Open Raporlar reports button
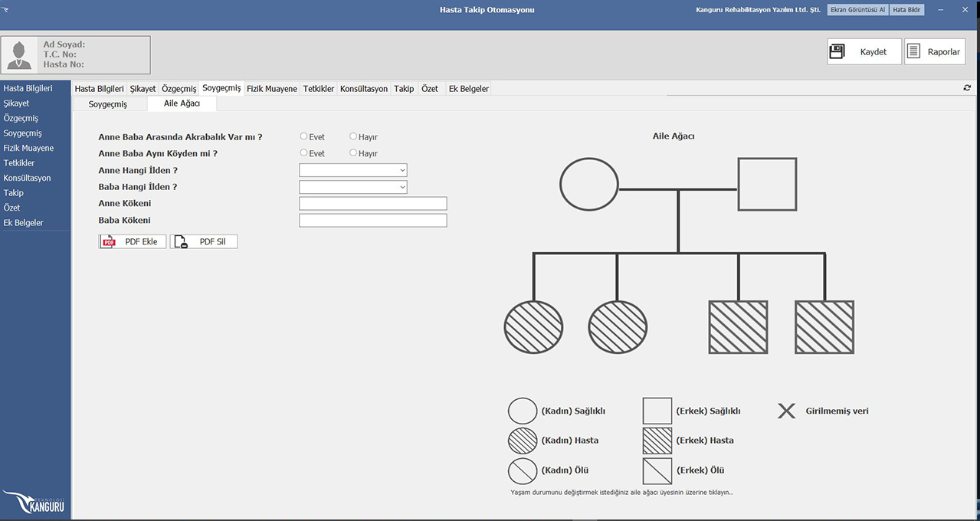 (935, 51)
